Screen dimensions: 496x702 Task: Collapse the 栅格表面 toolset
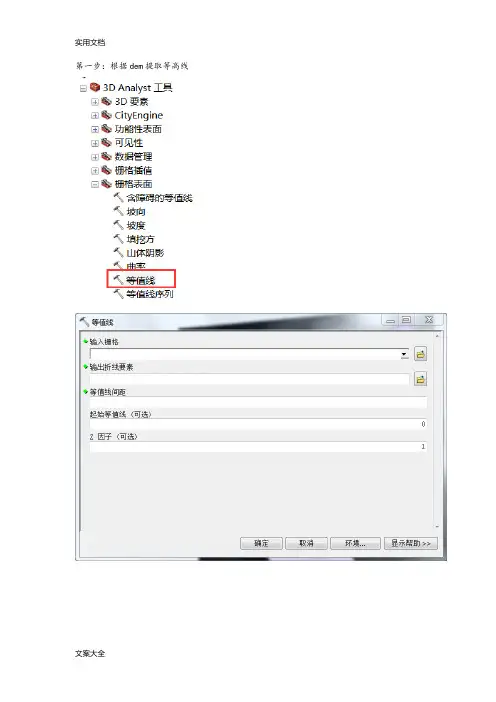pyautogui.click(x=94, y=184)
